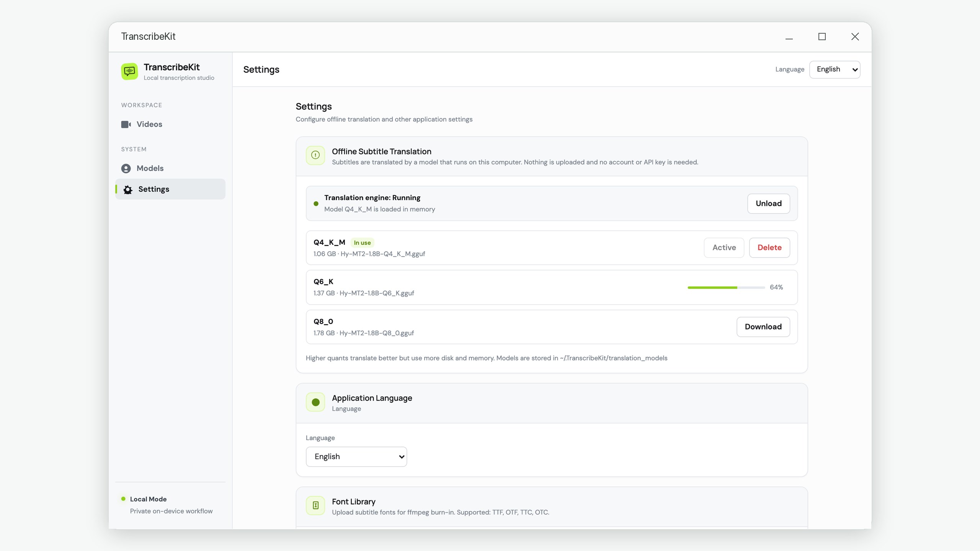Click the Font Library section icon

[x=315, y=505]
